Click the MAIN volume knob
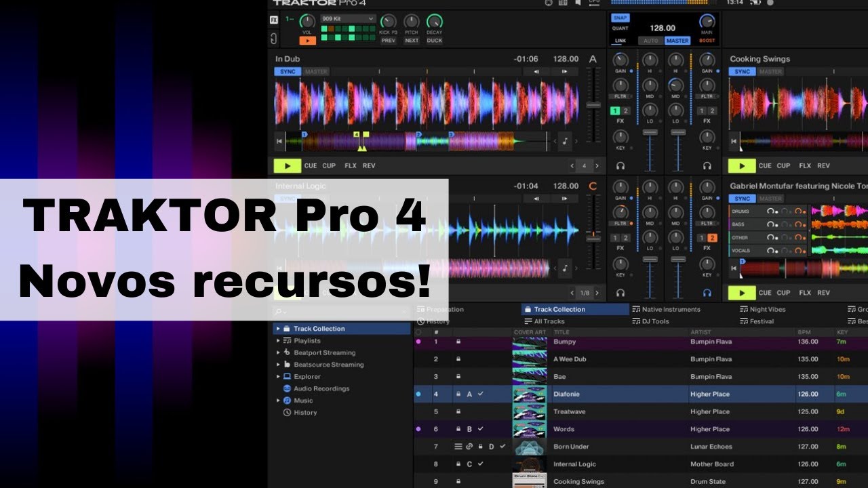 [707, 22]
